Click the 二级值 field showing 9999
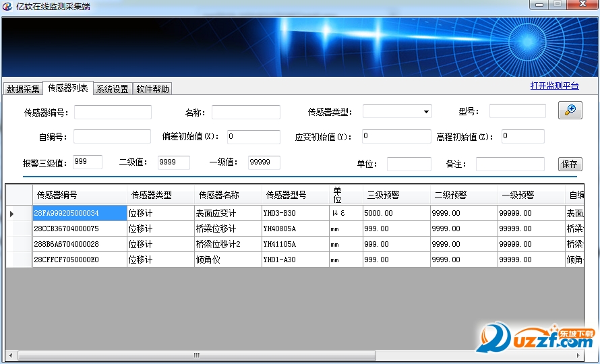The width and height of the screenshot is (600, 364). pos(174,162)
